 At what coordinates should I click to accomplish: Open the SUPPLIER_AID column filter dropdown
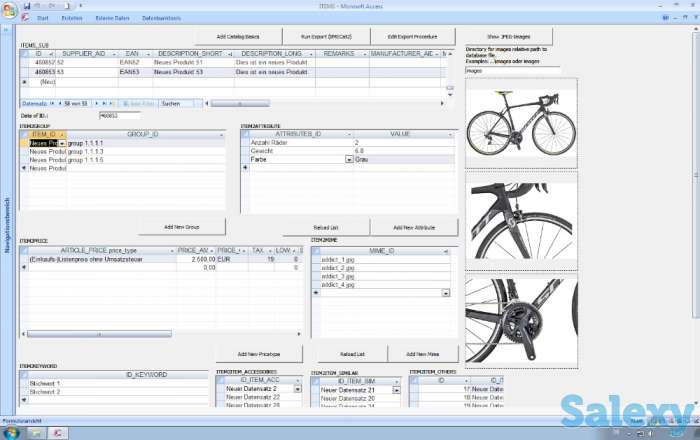tap(114, 54)
